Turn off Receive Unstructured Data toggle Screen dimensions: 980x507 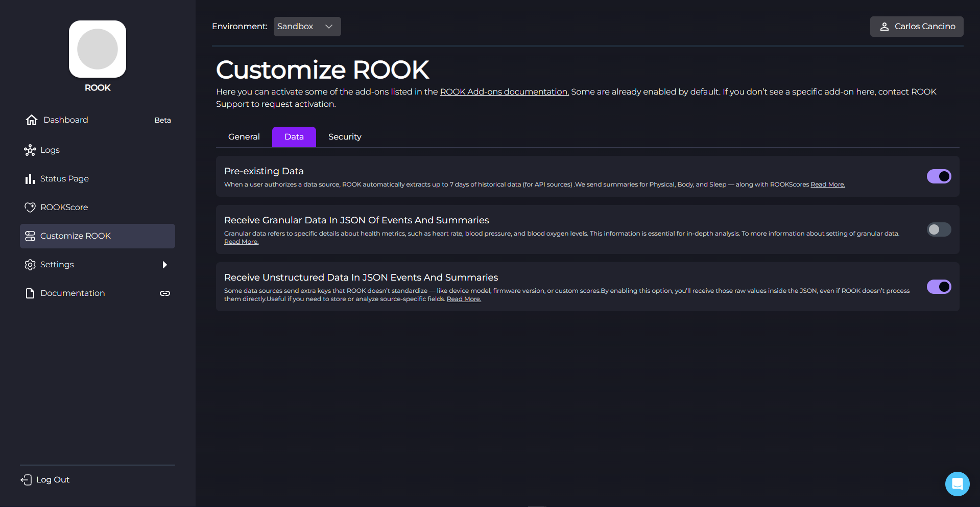[939, 287]
